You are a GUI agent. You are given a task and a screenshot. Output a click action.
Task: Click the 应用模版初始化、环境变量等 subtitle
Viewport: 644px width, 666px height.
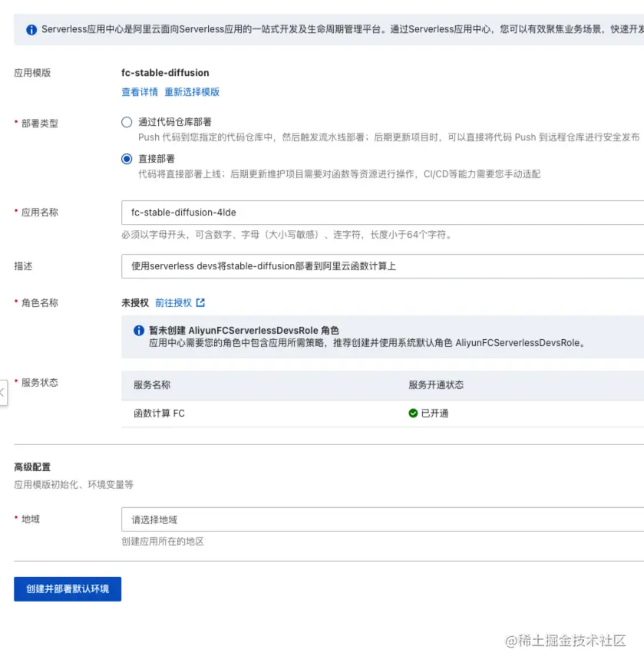pyautogui.click(x=74, y=485)
